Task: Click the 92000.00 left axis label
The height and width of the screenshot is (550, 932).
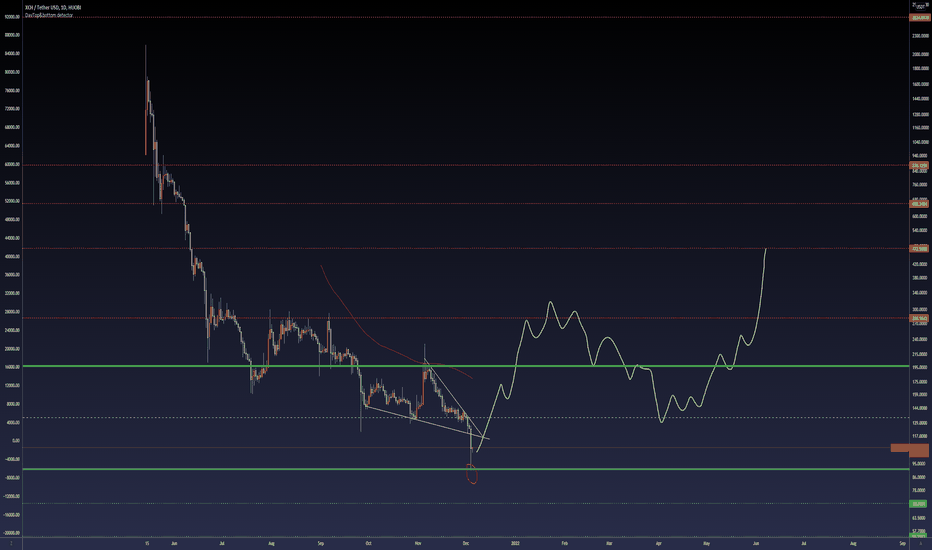Action: pos(12,17)
